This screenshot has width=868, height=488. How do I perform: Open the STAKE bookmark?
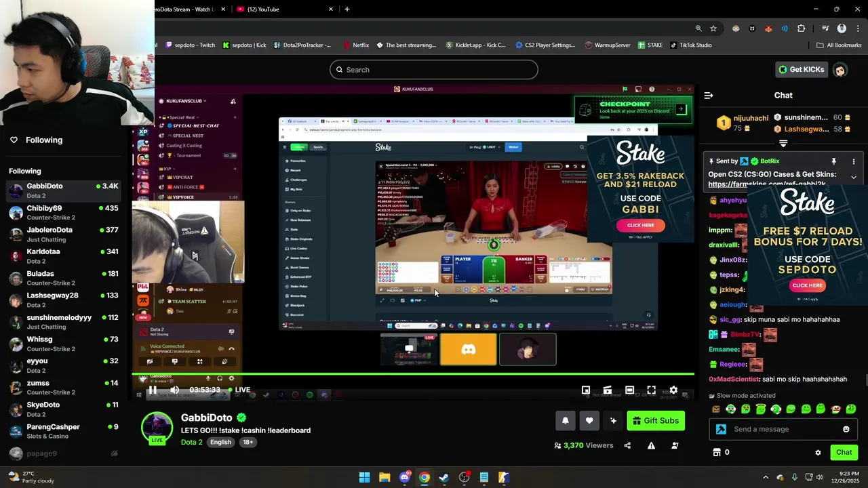click(650, 45)
